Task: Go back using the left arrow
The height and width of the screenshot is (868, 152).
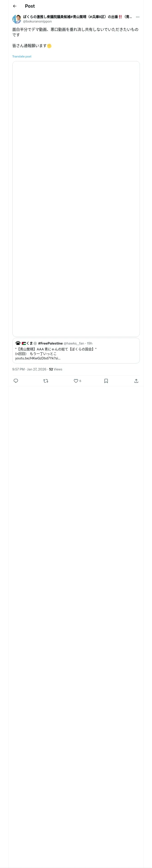Action: coord(15,6)
